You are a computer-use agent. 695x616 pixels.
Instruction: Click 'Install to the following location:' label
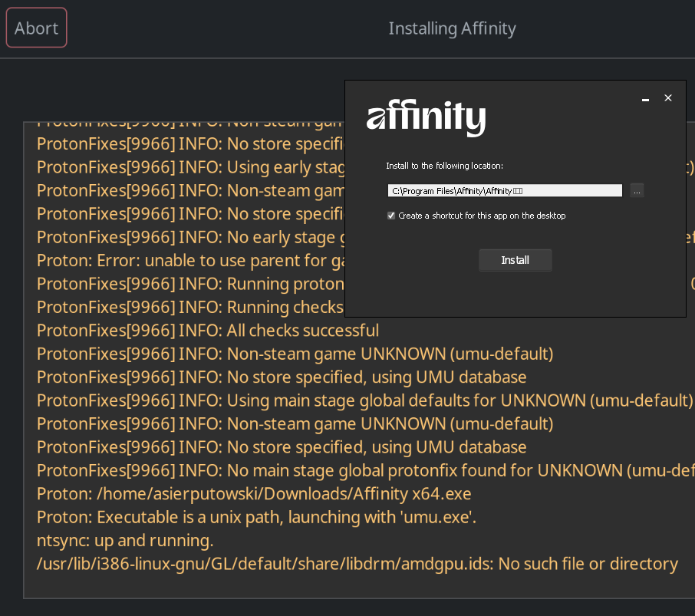[445, 166]
